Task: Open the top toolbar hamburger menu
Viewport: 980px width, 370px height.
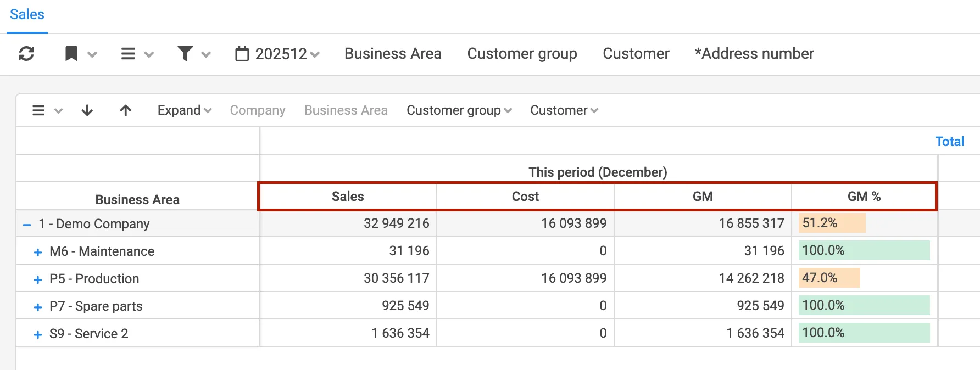Action: pyautogui.click(x=129, y=54)
